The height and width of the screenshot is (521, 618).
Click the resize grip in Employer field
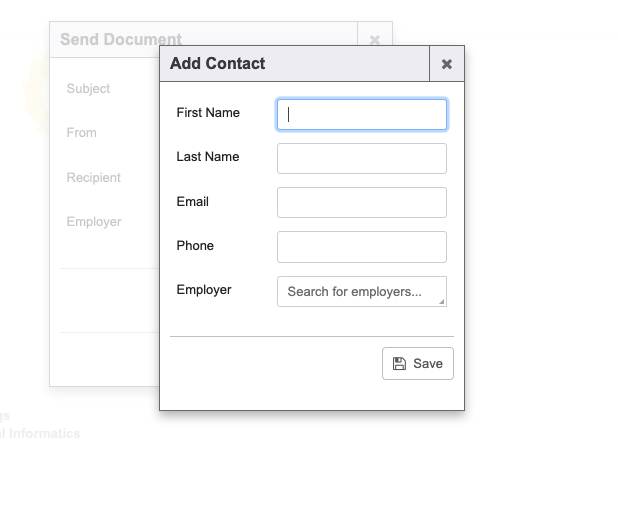(x=442, y=302)
